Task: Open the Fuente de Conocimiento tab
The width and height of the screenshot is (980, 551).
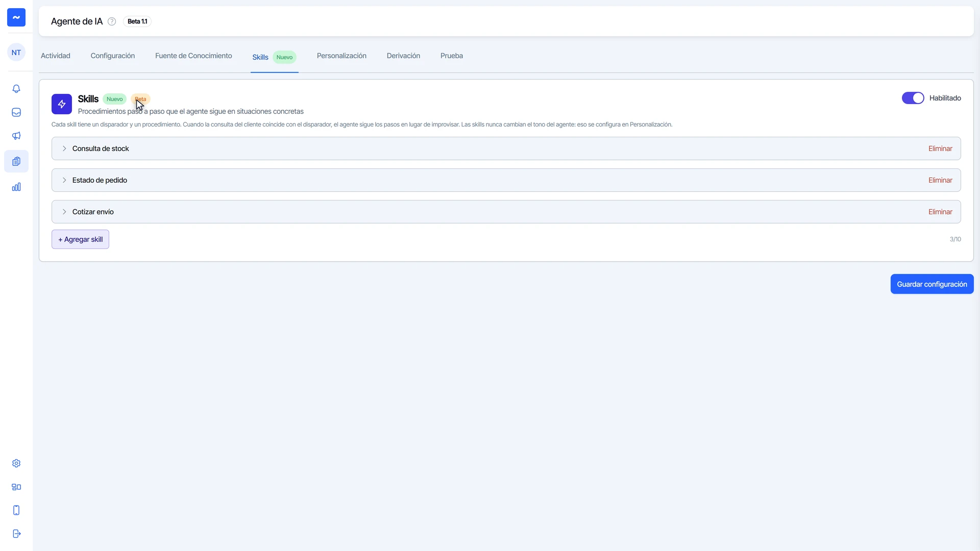Action: 193,56
